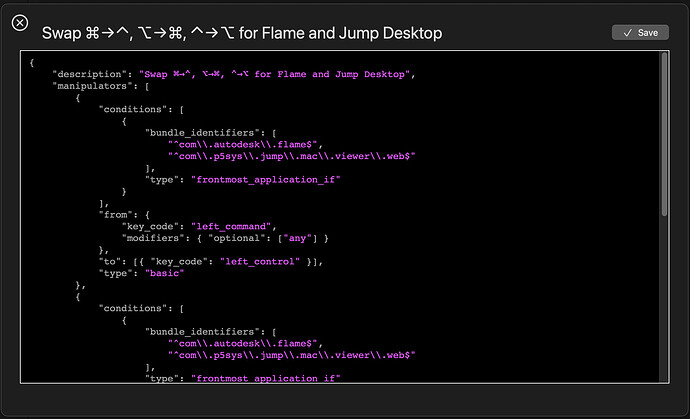Close the rule editor with X icon

(20, 22)
